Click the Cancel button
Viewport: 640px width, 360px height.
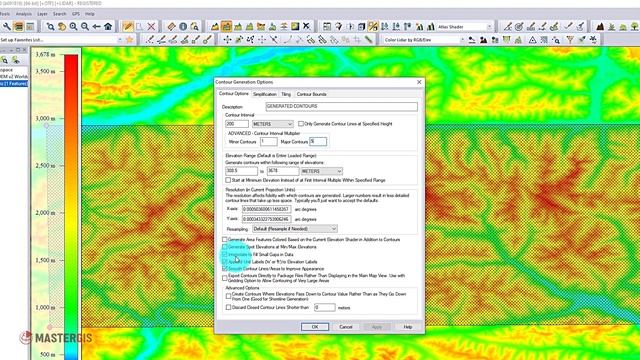pos(346,327)
